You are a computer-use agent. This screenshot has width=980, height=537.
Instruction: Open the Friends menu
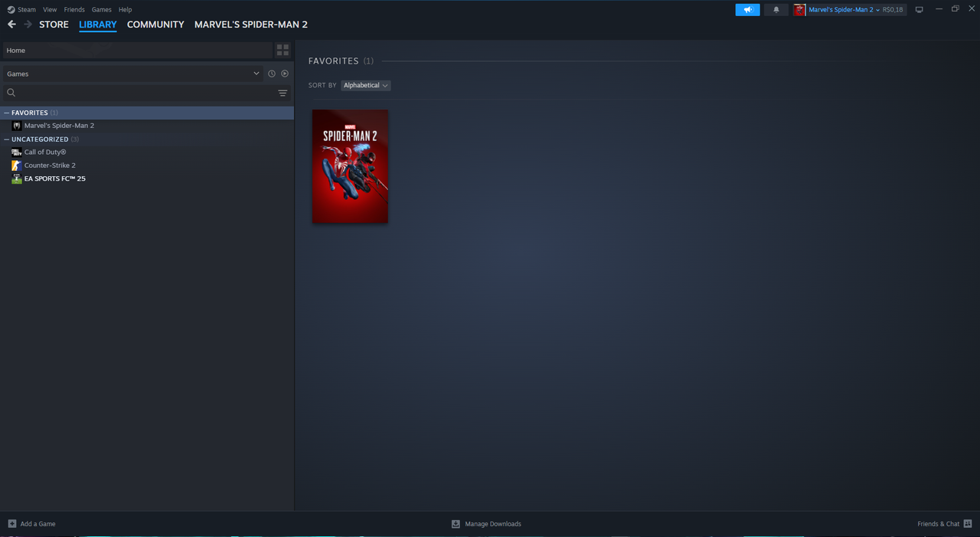click(74, 10)
